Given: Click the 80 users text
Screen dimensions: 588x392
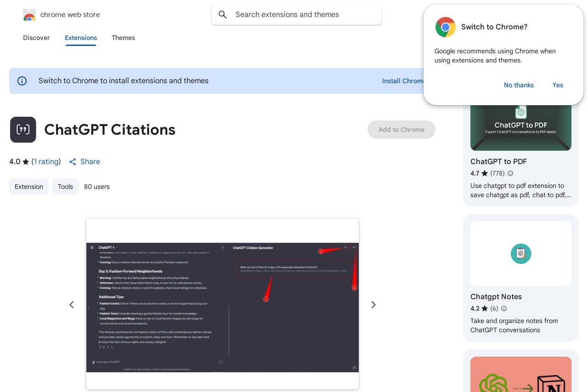Looking at the screenshot, I should [x=97, y=187].
